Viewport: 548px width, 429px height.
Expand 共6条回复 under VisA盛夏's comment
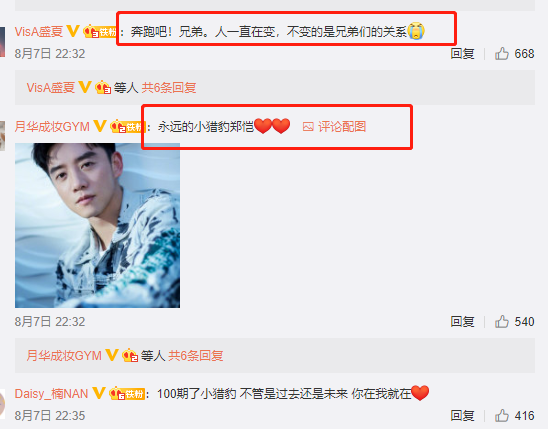click(x=168, y=87)
